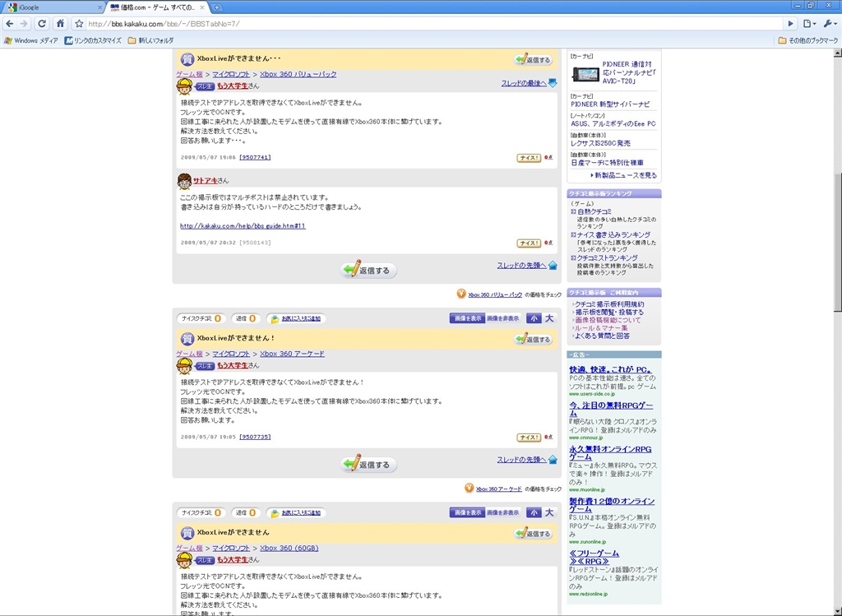Viewport: 842px width, 616px height.
Task: Switch to the iGoogle tab
Action: (x=52, y=7)
